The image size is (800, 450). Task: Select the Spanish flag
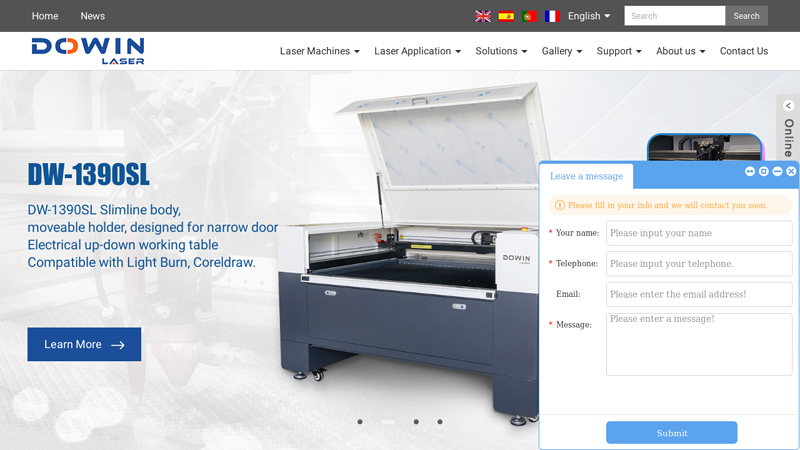tap(506, 16)
